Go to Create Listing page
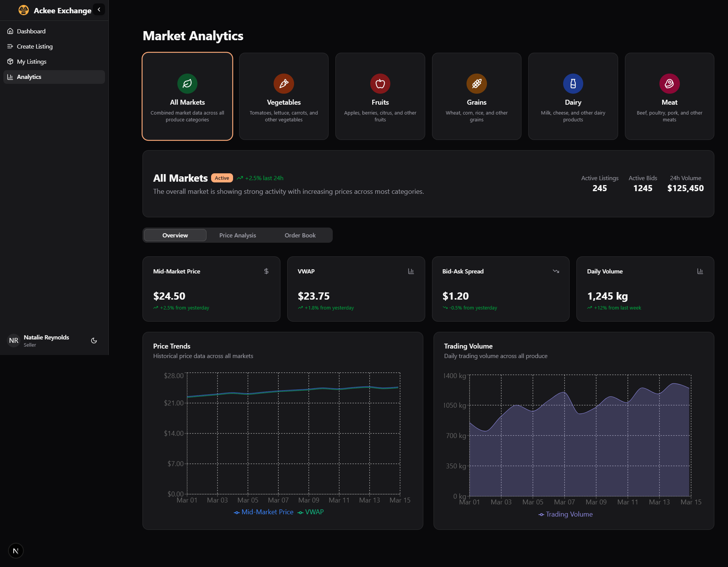The height and width of the screenshot is (567, 728). (x=34, y=46)
